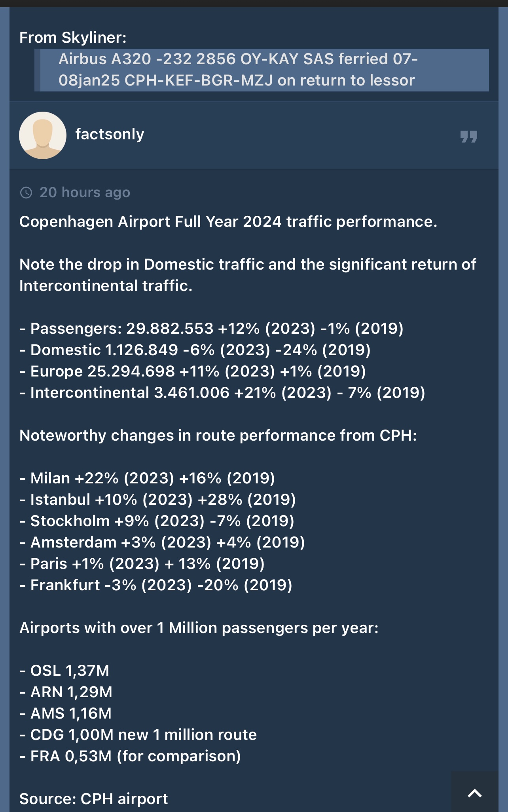This screenshot has width=508, height=812.
Task: Tap the Passengers 29.882.553 line
Action: coord(211,329)
